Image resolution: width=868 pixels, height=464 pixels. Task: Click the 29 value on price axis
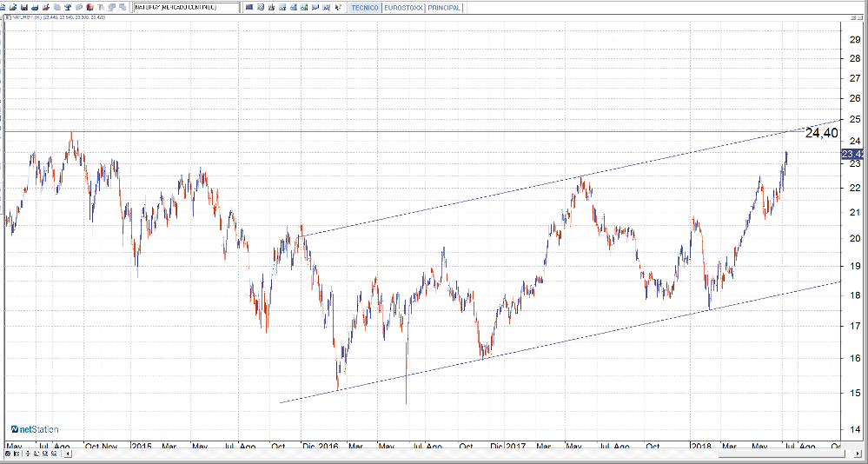click(x=854, y=39)
